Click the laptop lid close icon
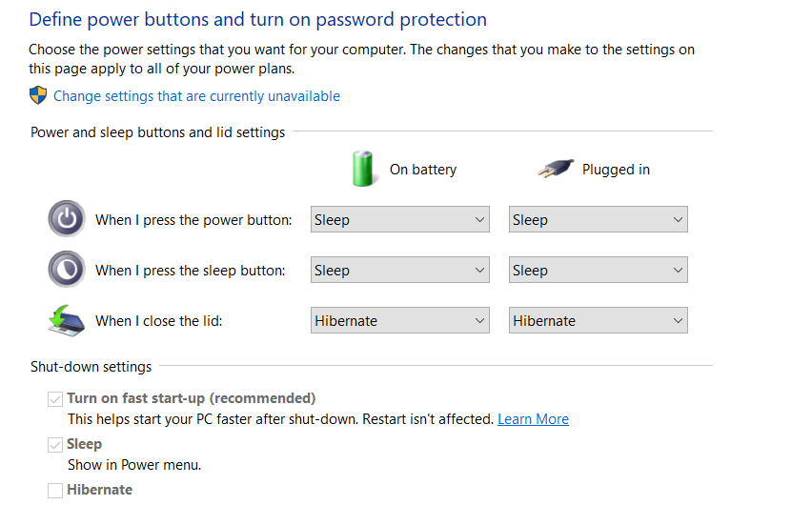 [x=66, y=320]
